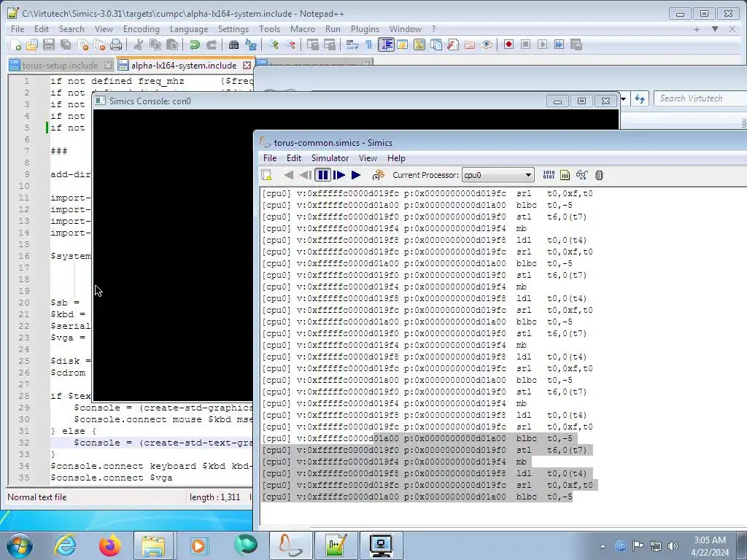The height and width of the screenshot is (560, 747).
Task: Open the Simics Simulator menu
Action: click(330, 158)
